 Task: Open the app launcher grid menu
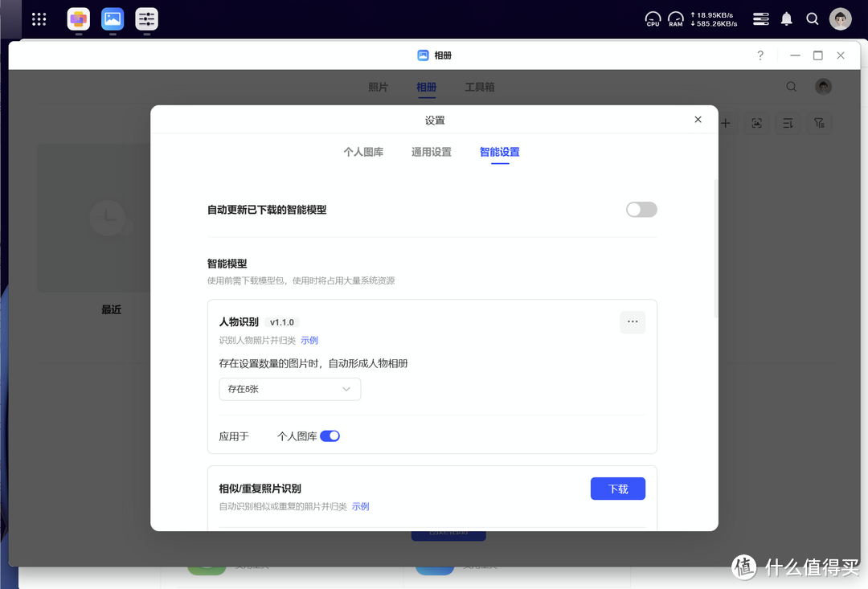tap(39, 19)
